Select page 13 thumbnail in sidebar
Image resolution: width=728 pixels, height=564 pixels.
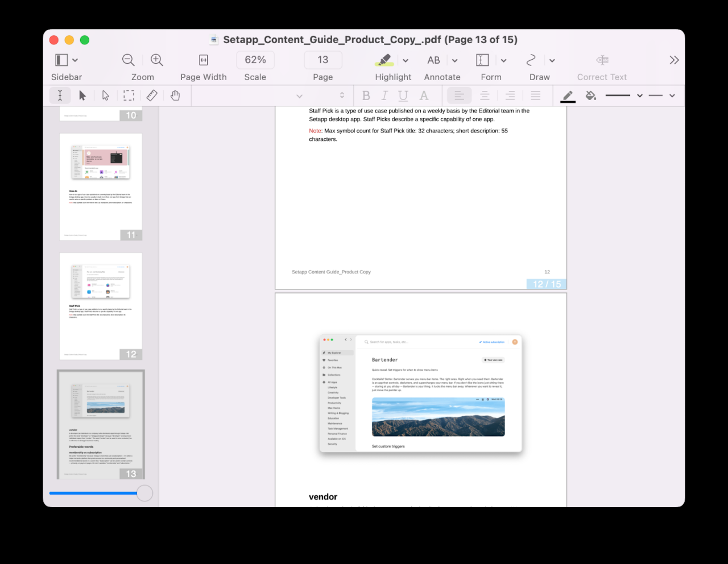pos(101,425)
